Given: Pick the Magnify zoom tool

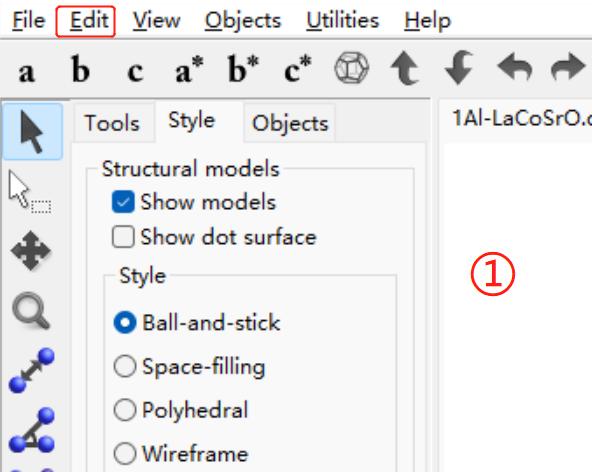Looking at the screenshot, I should tap(31, 311).
